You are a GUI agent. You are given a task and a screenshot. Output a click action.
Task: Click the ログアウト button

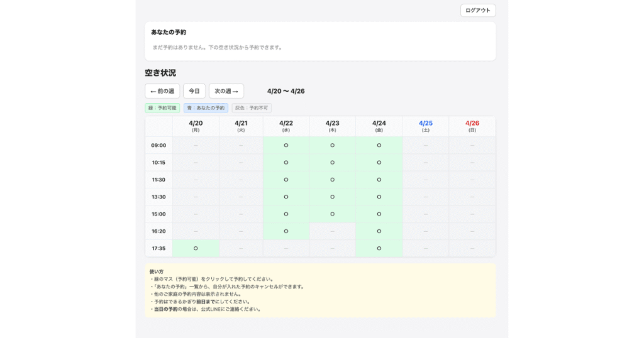pos(478,11)
